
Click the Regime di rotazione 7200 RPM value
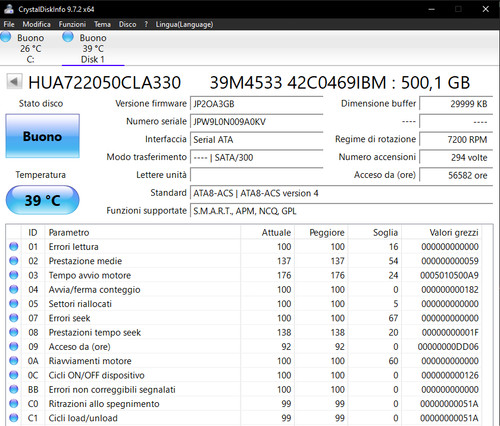click(456, 139)
